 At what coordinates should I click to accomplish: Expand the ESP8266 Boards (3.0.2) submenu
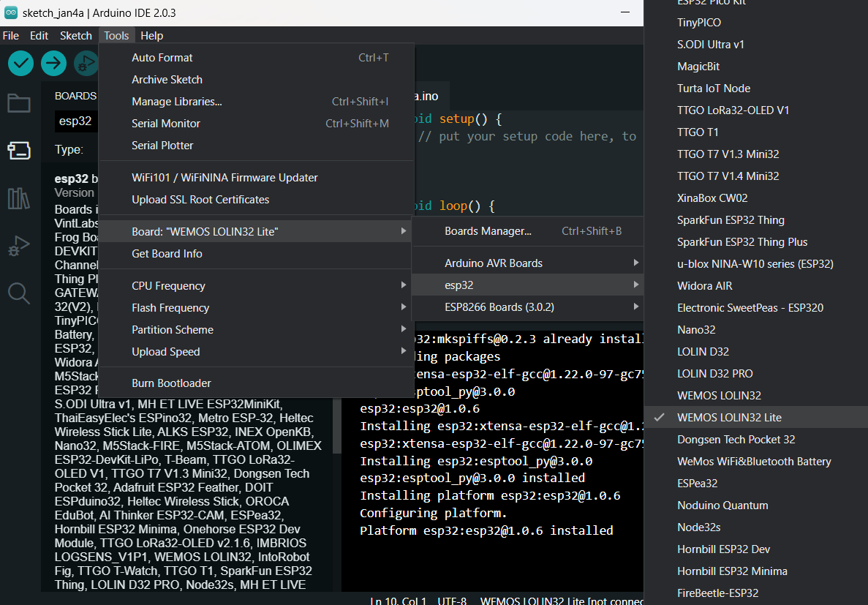pyautogui.click(x=528, y=307)
